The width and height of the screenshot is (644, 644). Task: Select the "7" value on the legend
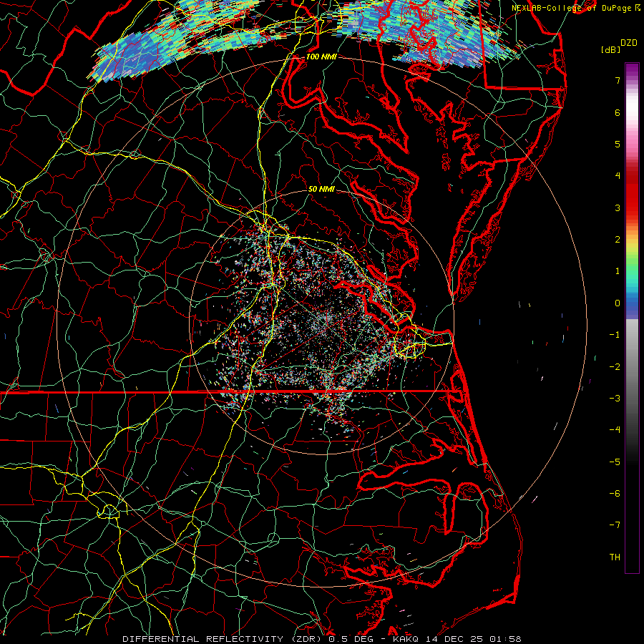(618, 80)
